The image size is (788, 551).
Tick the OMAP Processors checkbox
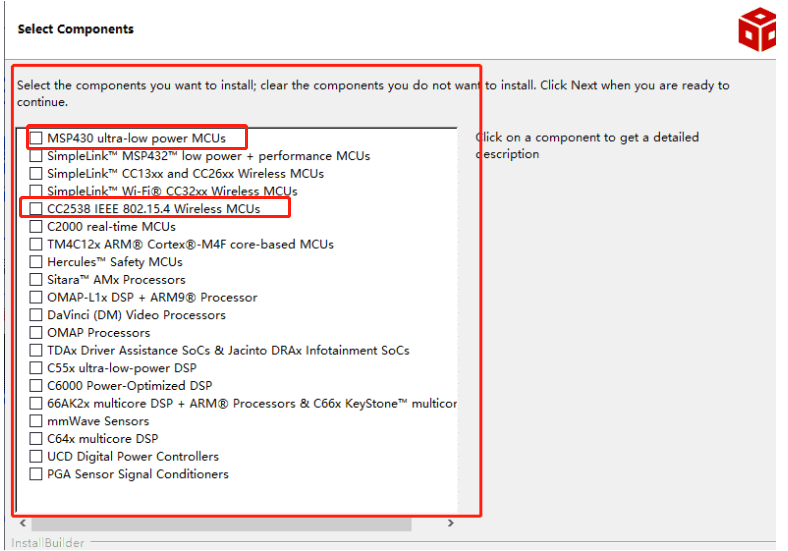click(x=36, y=332)
